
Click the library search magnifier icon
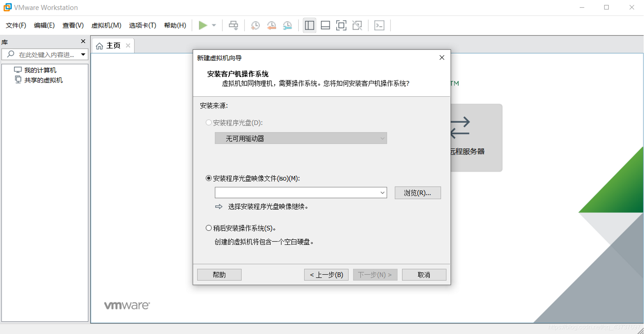tap(11, 54)
